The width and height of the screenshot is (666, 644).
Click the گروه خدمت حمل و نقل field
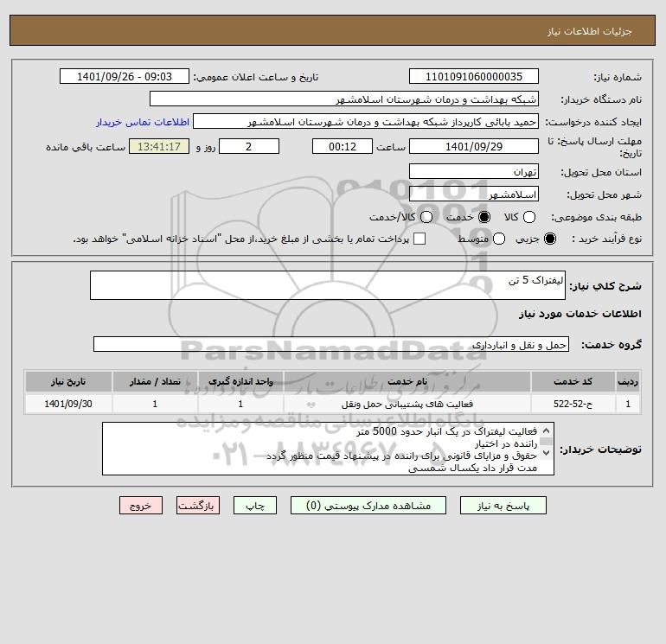click(331, 344)
